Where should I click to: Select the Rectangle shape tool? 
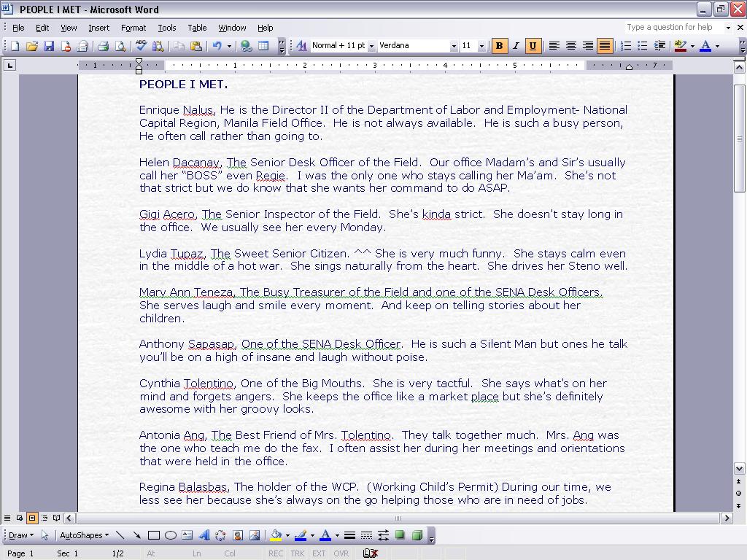[153, 535]
